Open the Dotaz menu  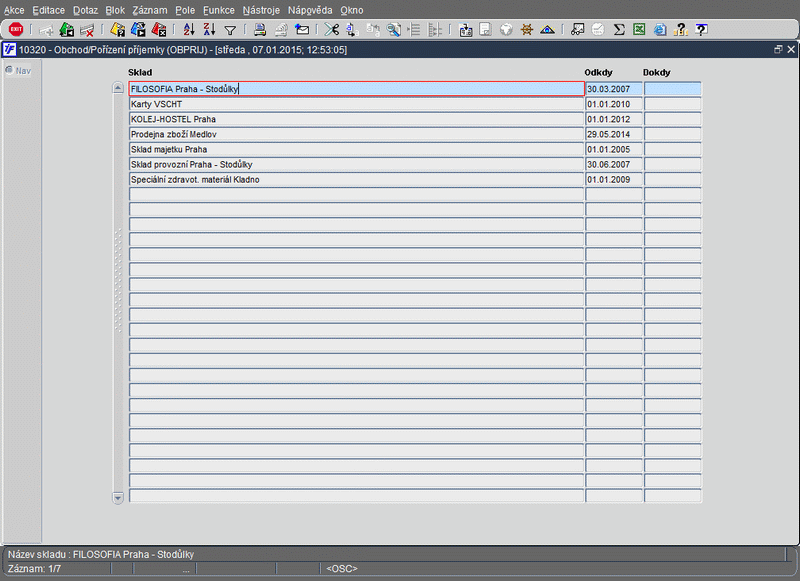click(85, 10)
